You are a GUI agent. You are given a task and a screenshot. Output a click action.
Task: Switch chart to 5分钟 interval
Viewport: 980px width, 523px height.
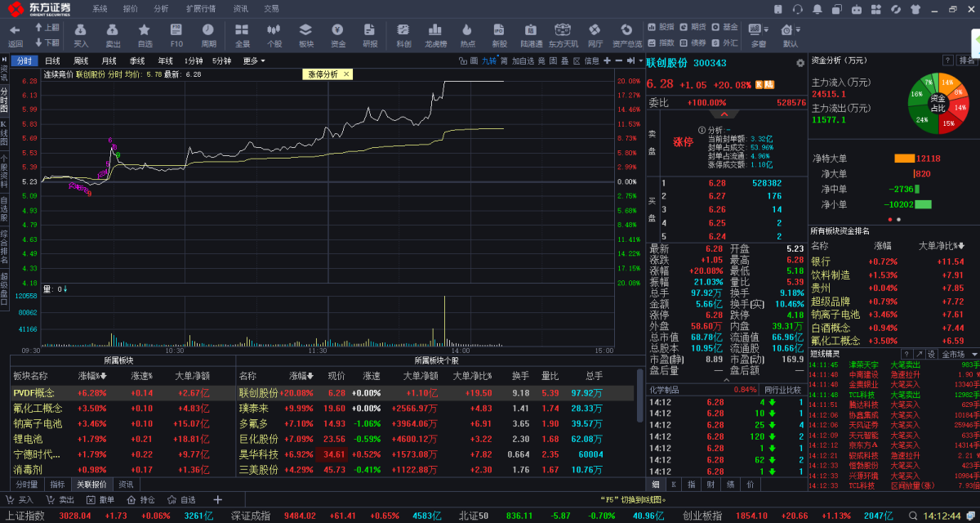[x=222, y=60]
